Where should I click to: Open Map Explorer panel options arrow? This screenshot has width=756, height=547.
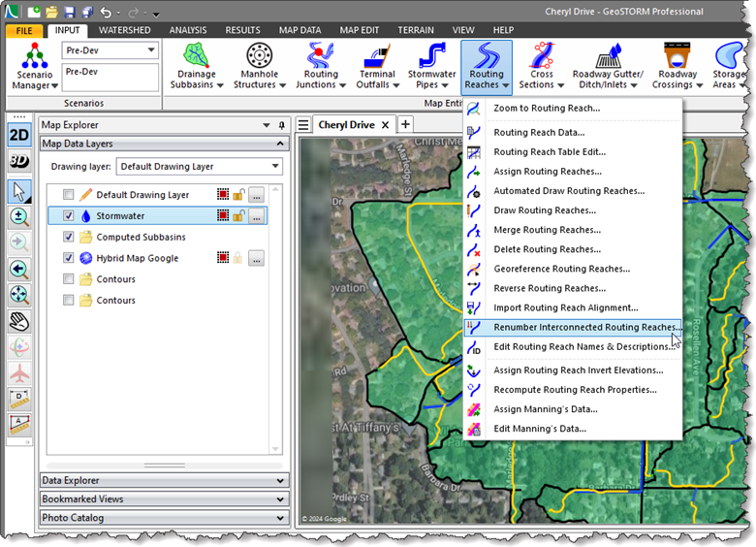coord(267,125)
